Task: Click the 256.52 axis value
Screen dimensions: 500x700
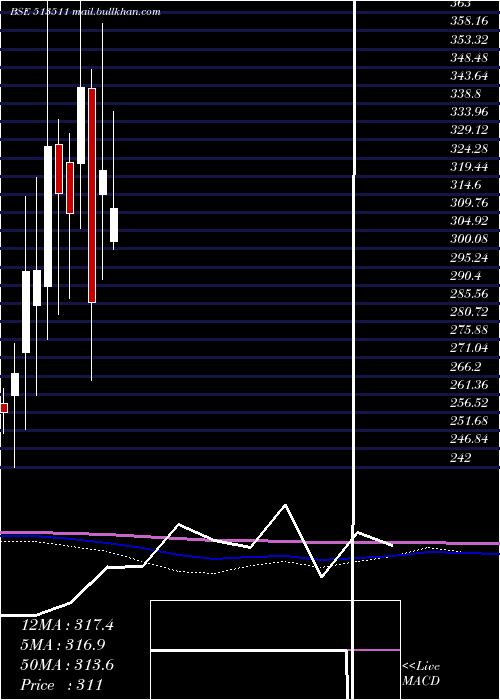Action: 468,403
